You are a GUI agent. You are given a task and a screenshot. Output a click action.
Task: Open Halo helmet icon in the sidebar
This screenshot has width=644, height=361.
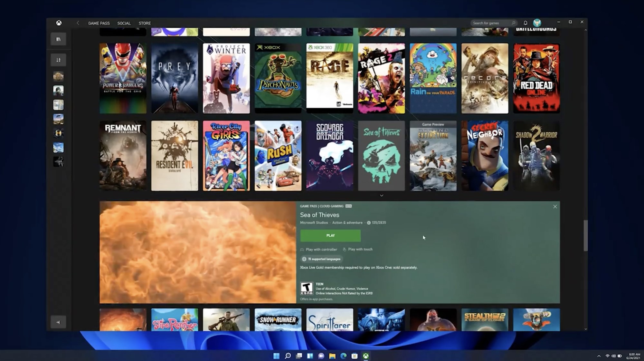tap(58, 133)
